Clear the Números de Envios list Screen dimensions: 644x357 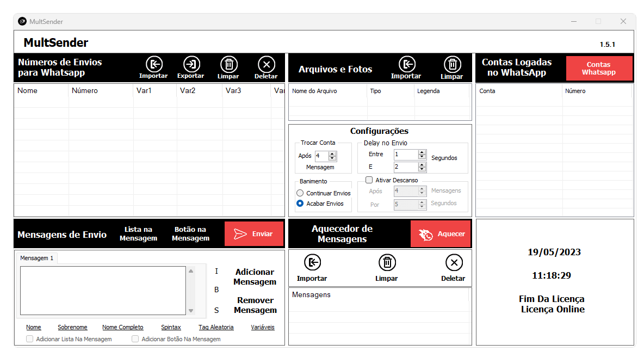[228, 68]
